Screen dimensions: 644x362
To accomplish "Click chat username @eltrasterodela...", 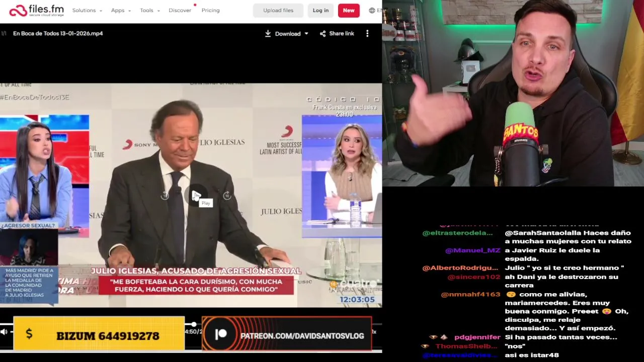I will [457, 233].
